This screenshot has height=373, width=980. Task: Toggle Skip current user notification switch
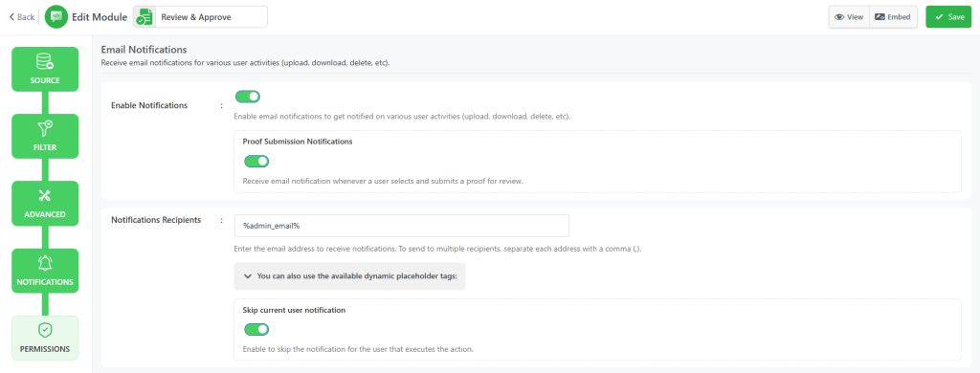coord(256,329)
